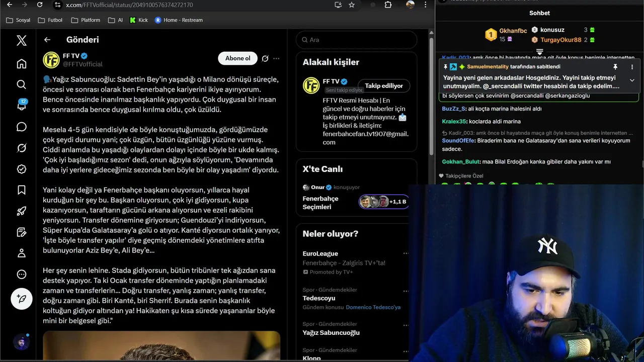Click username SoundOfEfe in chat
Image resolution: width=644 pixels, height=362 pixels.
coord(458,141)
